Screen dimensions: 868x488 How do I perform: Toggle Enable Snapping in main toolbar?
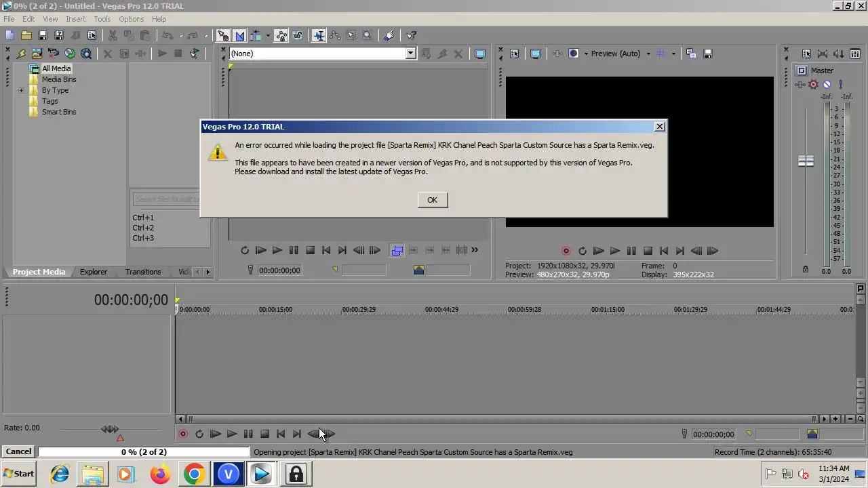tap(223, 35)
